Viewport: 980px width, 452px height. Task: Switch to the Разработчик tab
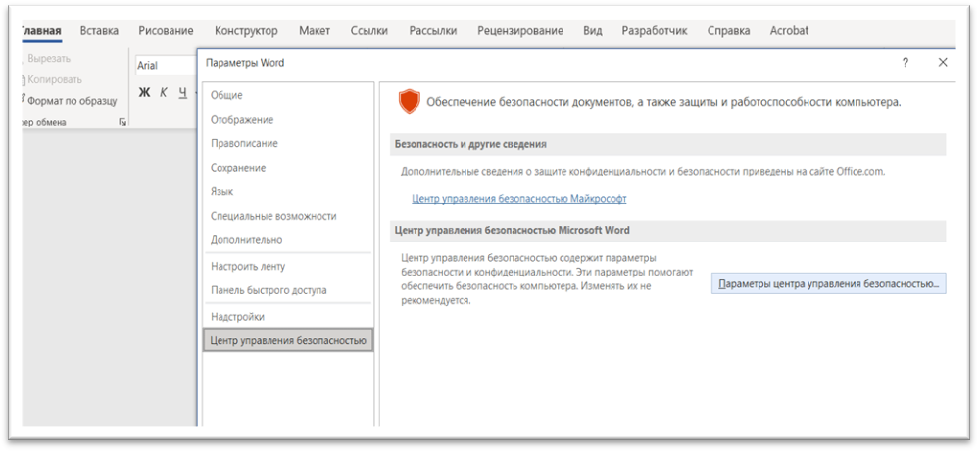[x=655, y=30]
